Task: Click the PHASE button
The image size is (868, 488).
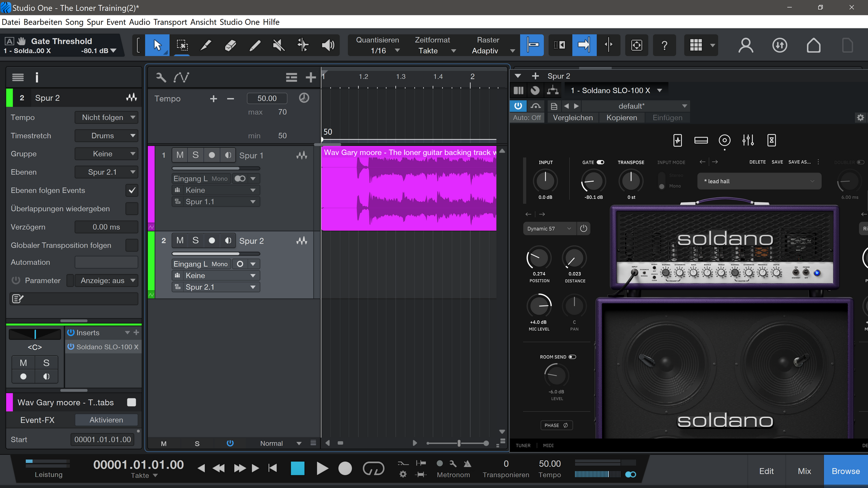Action: 556,425
